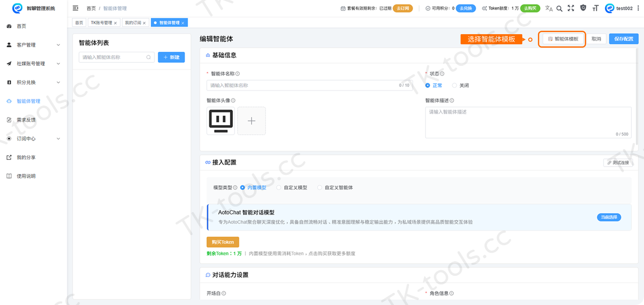Image resolution: width=644 pixels, height=305 pixels.
Task: Click the 使用说明 book icon
Action: click(x=9, y=176)
